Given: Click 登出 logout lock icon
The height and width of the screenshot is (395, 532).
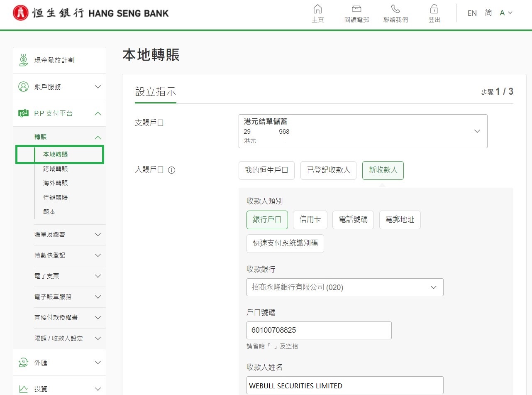Looking at the screenshot, I should 434,9.
